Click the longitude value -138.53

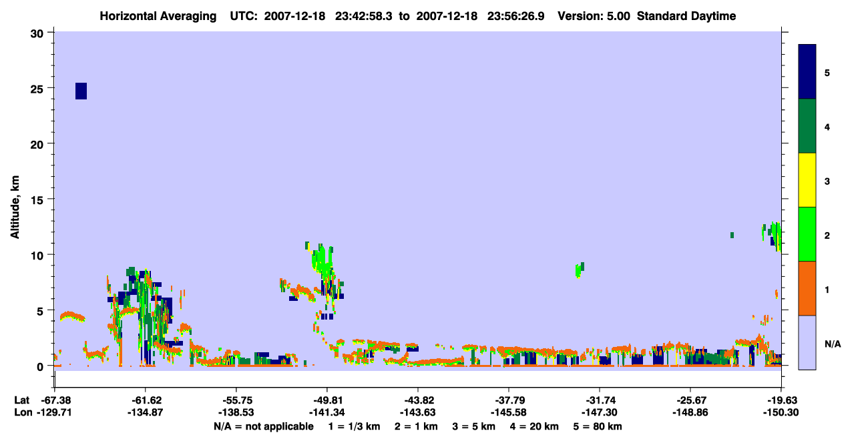coord(236,413)
